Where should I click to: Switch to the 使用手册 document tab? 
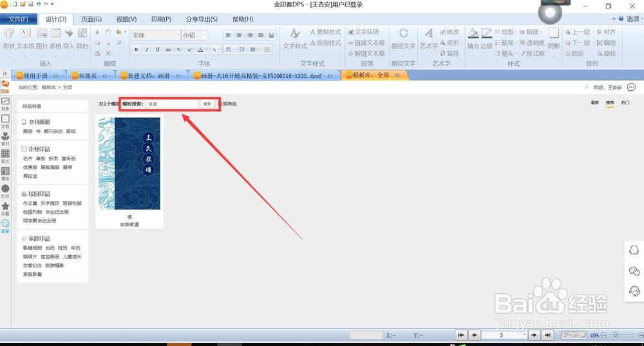click(x=35, y=75)
